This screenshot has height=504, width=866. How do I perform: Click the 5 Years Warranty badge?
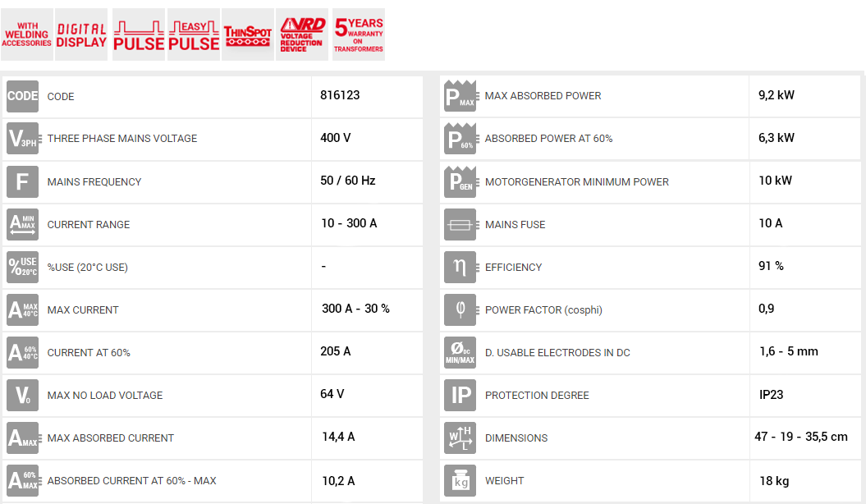pos(359,34)
